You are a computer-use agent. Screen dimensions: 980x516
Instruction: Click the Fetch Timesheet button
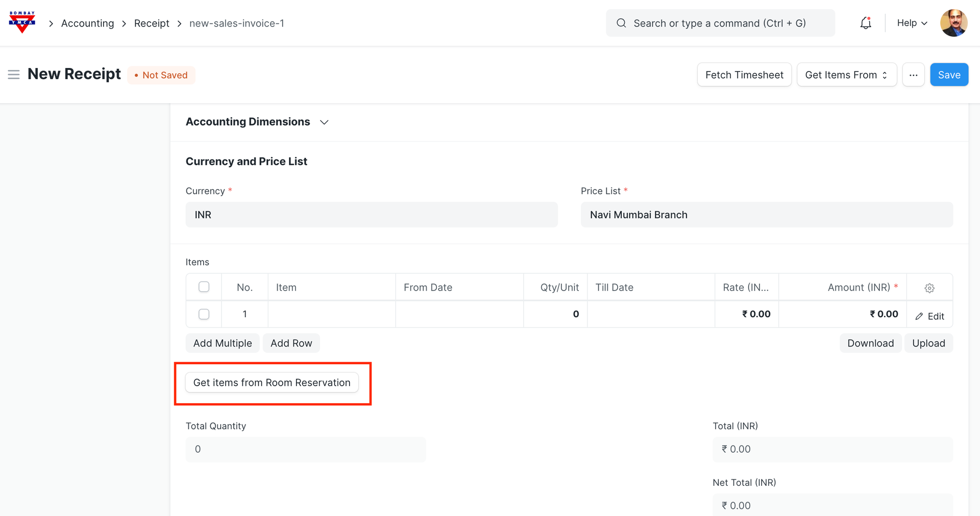(x=744, y=75)
